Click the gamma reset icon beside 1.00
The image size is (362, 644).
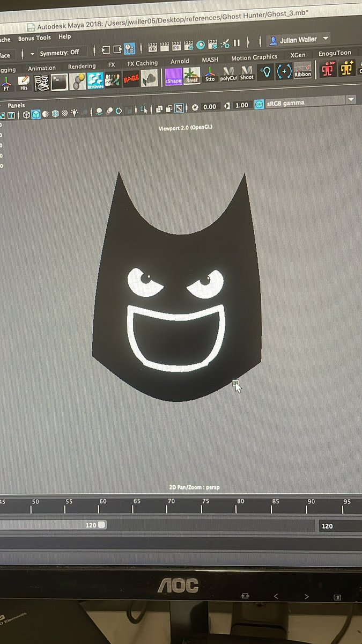(227, 106)
